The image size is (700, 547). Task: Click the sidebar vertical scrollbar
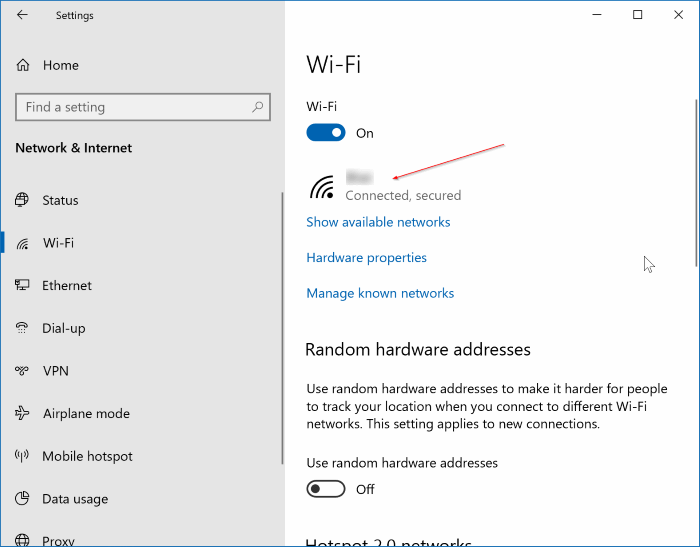click(282, 328)
